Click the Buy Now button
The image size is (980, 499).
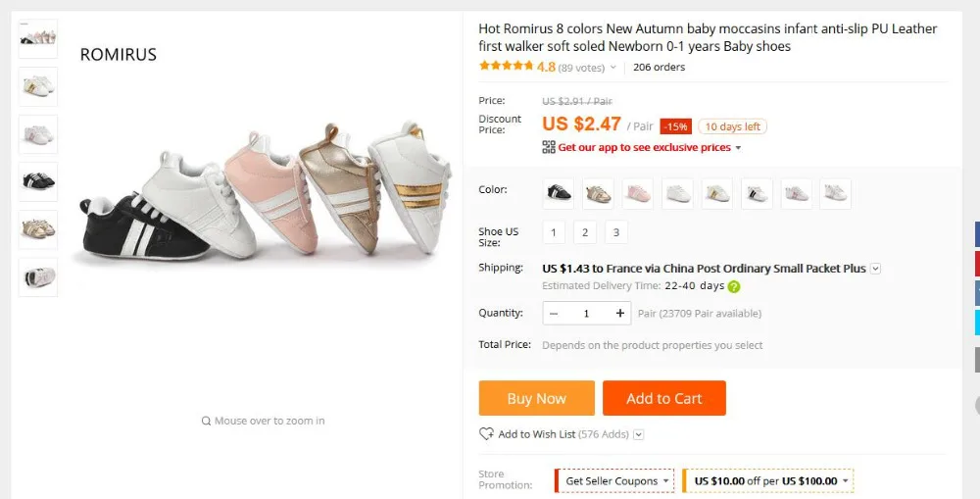tap(536, 398)
